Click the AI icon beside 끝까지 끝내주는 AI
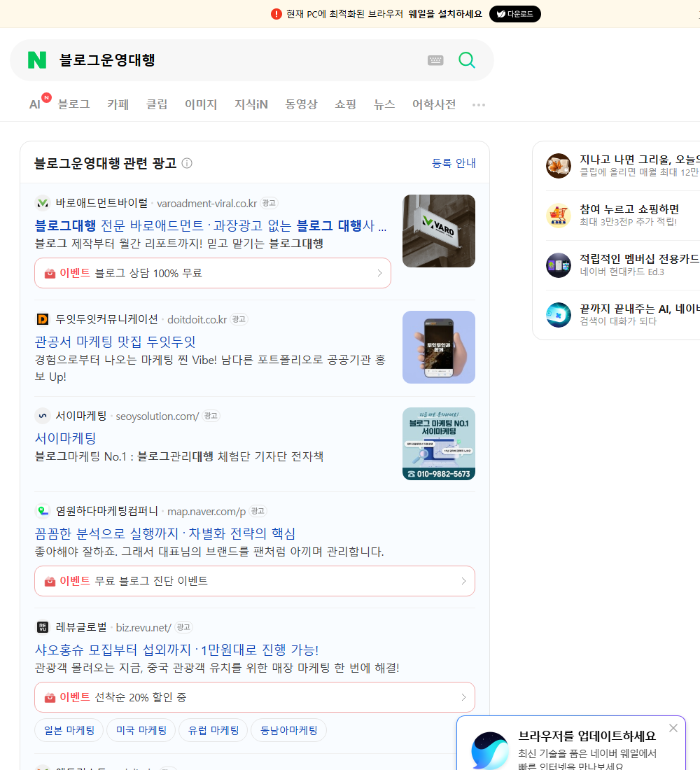 coord(559,315)
